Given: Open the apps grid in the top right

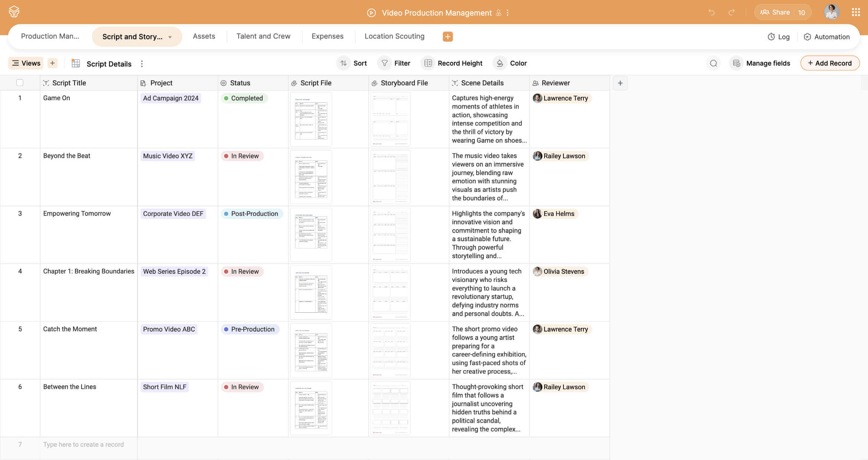Looking at the screenshot, I should [x=856, y=12].
